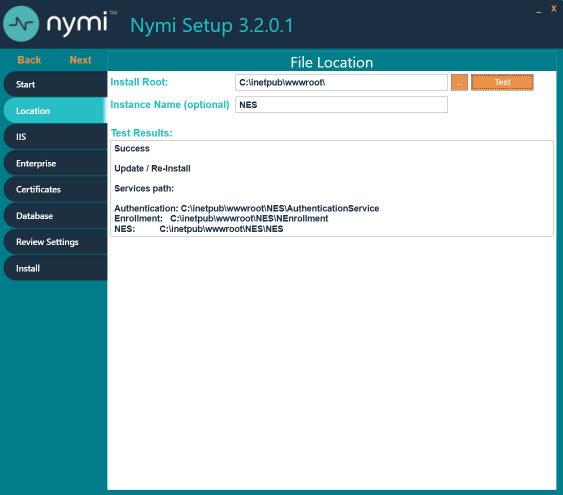Go to the Install step
563x495 pixels.
click(55, 268)
